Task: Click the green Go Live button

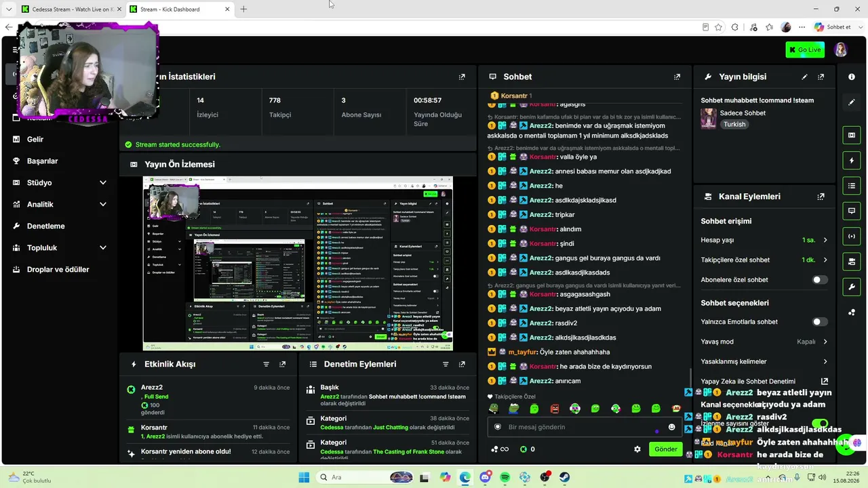Action: click(804, 49)
